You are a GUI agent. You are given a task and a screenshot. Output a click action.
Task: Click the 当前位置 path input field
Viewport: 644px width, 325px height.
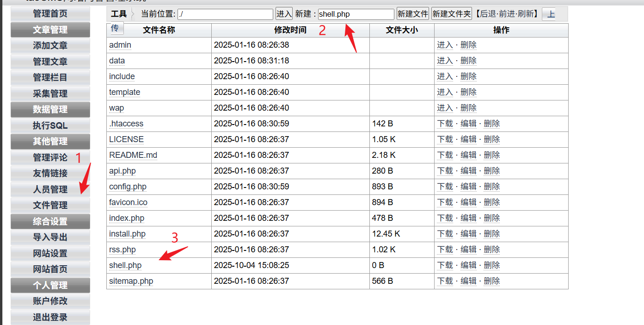tap(225, 14)
